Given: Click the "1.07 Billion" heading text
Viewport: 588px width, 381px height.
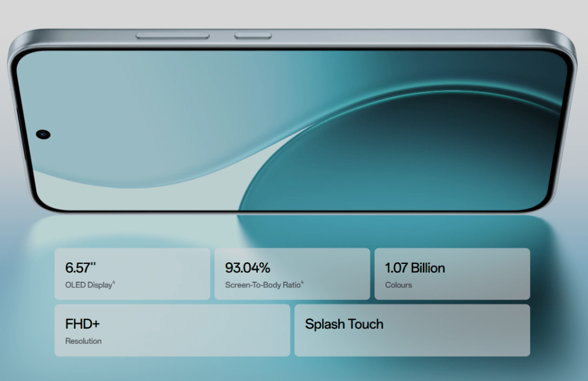Looking at the screenshot, I should tap(415, 268).
